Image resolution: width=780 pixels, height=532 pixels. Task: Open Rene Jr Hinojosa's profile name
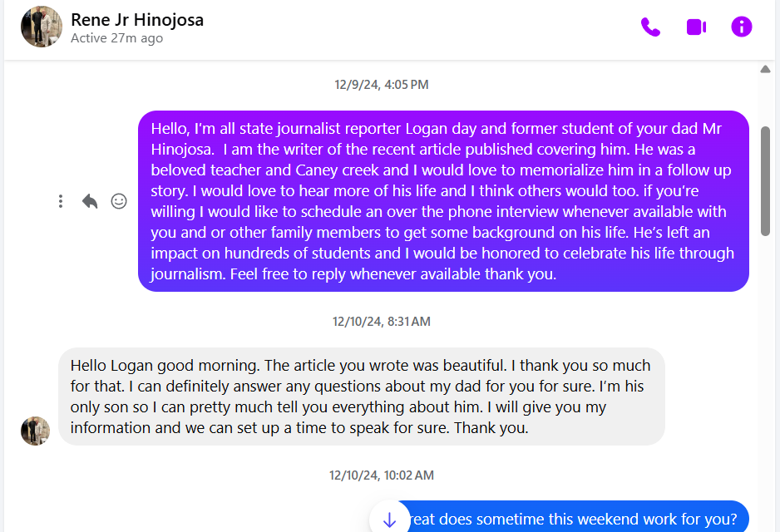137,20
